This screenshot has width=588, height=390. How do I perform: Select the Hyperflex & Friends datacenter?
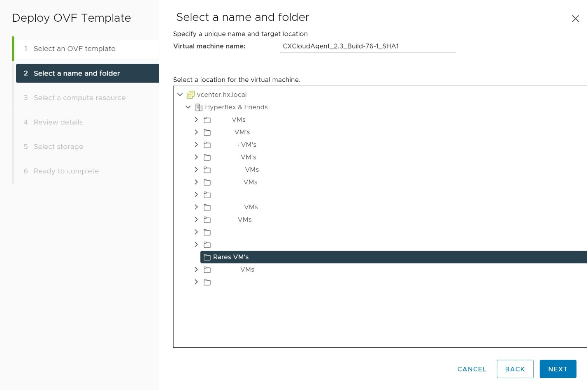click(x=236, y=107)
